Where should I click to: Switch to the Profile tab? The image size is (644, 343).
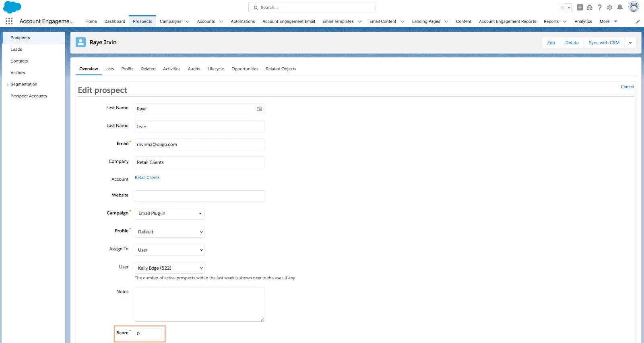tap(127, 69)
